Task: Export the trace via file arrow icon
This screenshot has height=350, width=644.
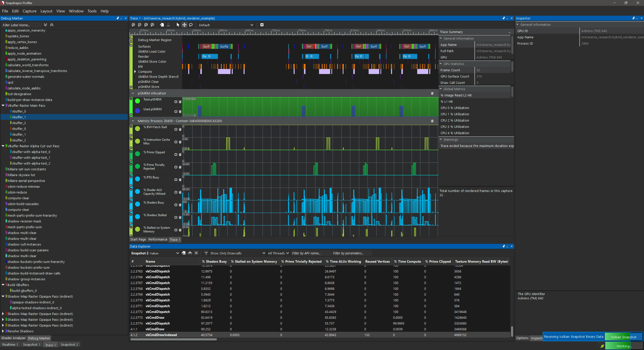Action: click(162, 25)
